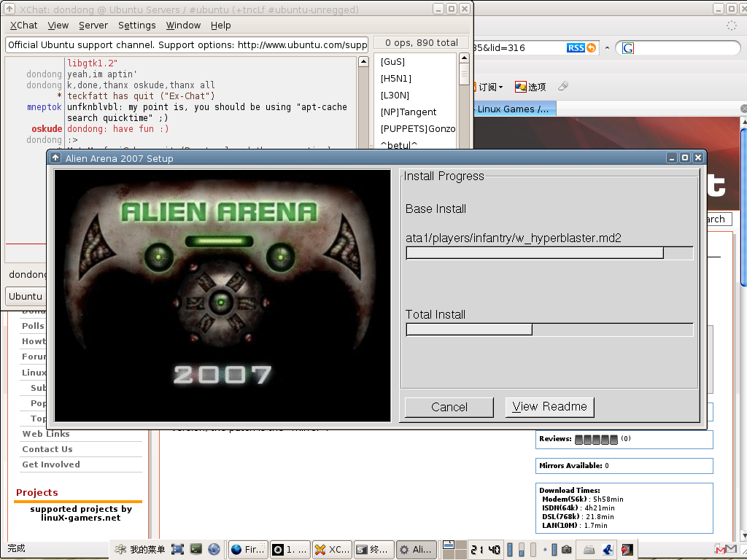Image resolution: width=747 pixels, height=560 pixels.
Task: Click the View Readme button
Action: [x=550, y=407]
